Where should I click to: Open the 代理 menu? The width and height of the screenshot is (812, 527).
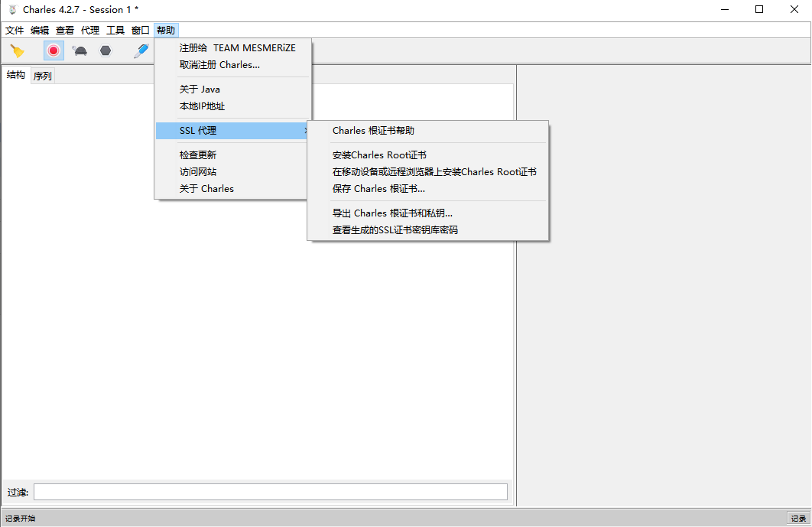90,30
